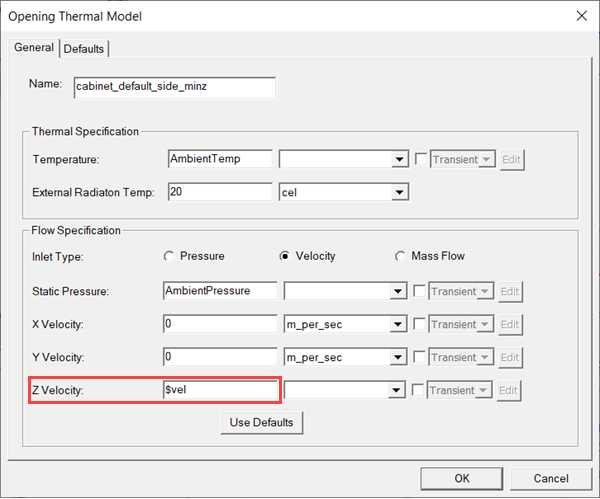Click the Use Defaults button
600x499 pixels.
click(262, 422)
